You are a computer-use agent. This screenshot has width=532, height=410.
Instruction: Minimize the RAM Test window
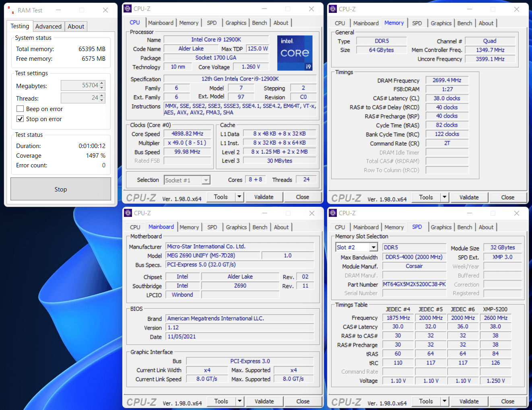58,10
